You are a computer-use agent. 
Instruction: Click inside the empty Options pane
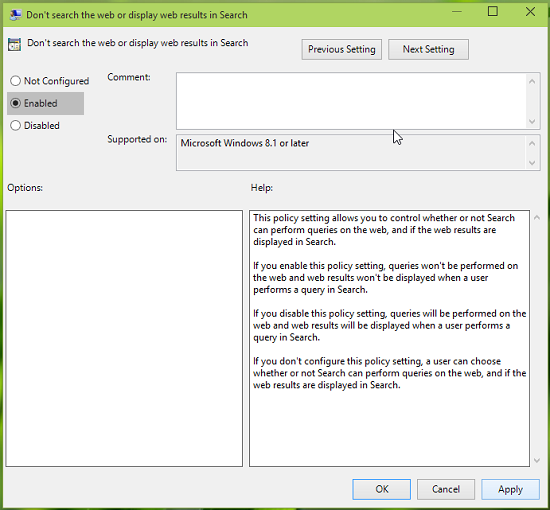tap(124, 338)
